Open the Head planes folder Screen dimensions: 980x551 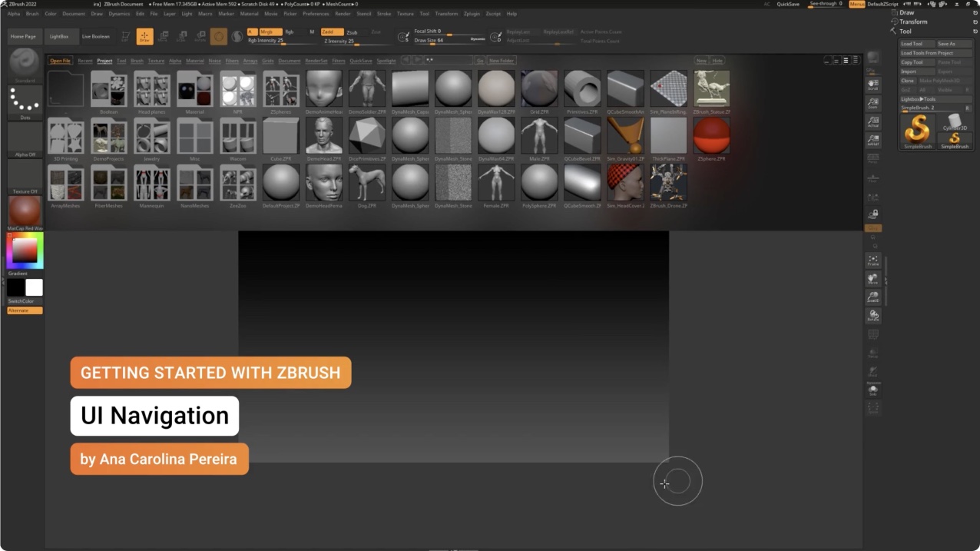click(x=152, y=92)
